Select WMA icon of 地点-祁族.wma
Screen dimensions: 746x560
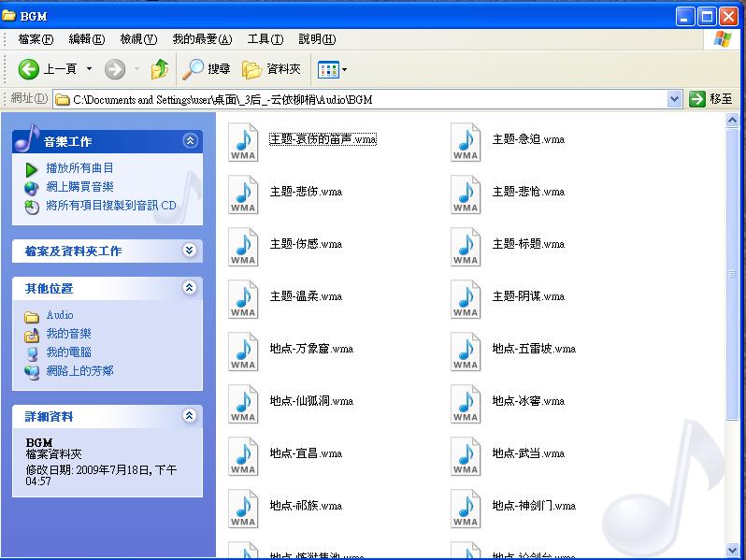[243, 509]
